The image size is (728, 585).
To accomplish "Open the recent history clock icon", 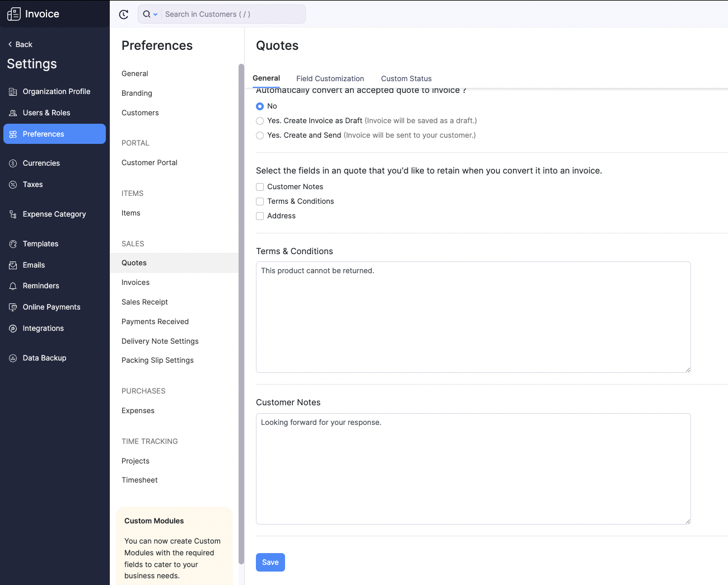I will coord(123,14).
